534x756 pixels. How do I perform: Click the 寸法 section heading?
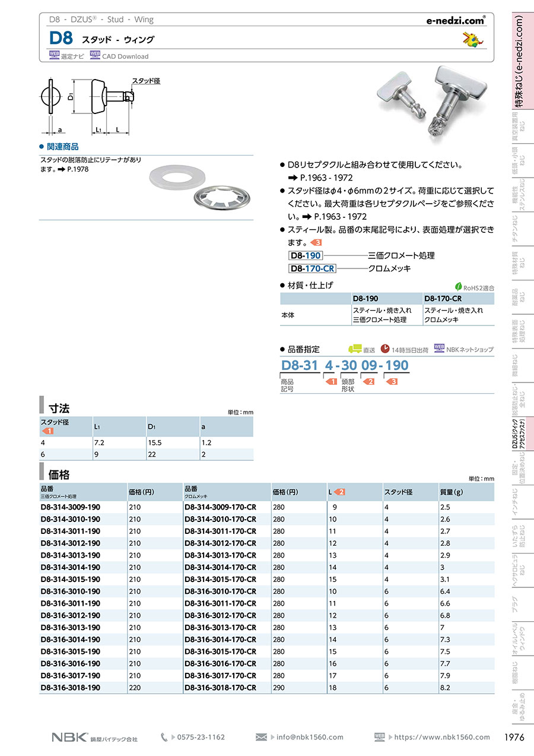59,409
